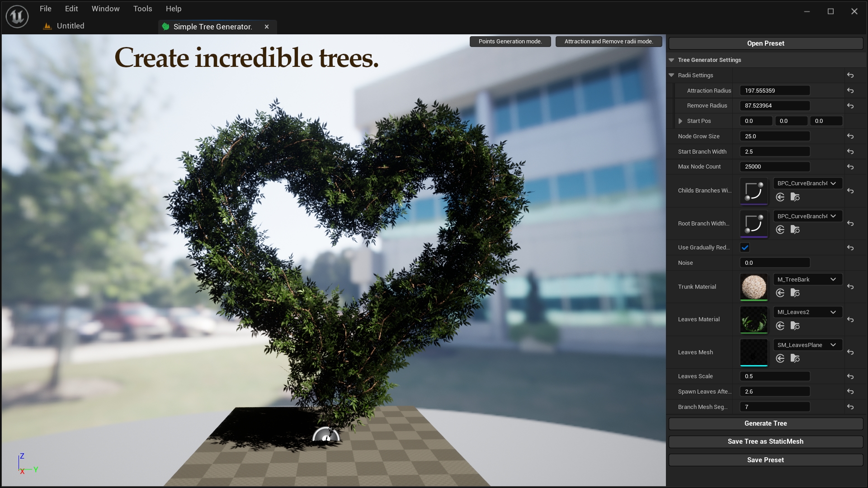Click the Generate Tree button
The image size is (868, 488).
coord(765,423)
